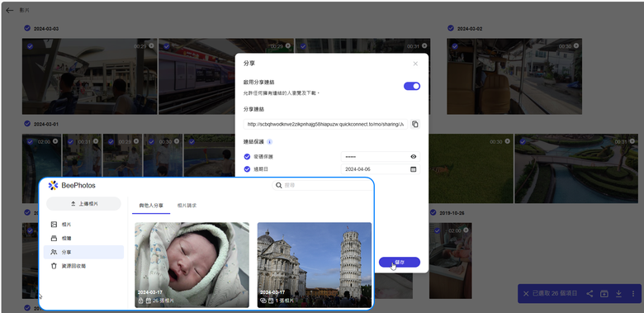Open 相片 in the BeePhotos sidebar
This screenshot has width=644, height=313.
(83, 225)
